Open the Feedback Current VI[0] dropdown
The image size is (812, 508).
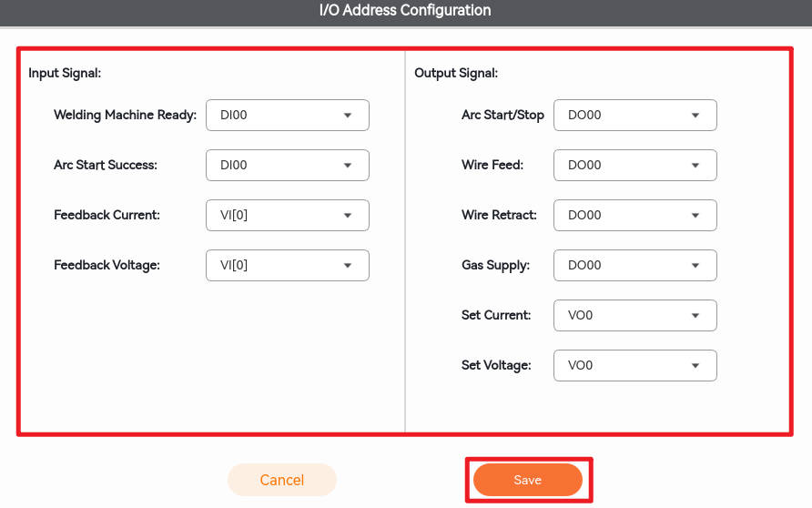pyautogui.click(x=287, y=216)
